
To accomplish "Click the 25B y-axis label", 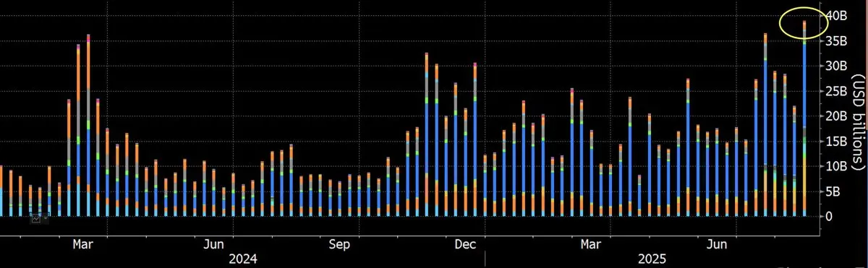I will [837, 91].
